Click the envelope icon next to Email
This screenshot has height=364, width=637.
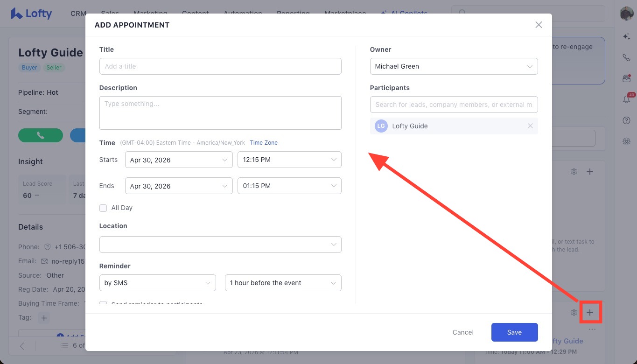click(44, 261)
